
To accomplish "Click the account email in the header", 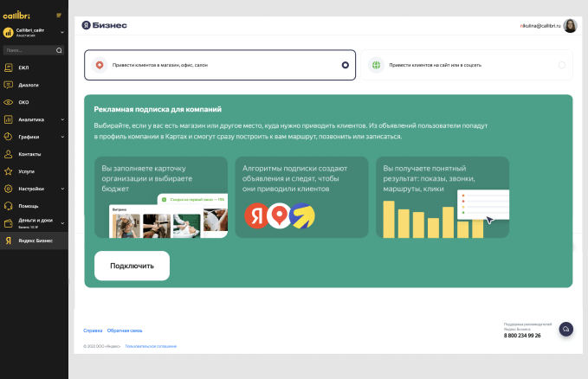I will coord(540,26).
